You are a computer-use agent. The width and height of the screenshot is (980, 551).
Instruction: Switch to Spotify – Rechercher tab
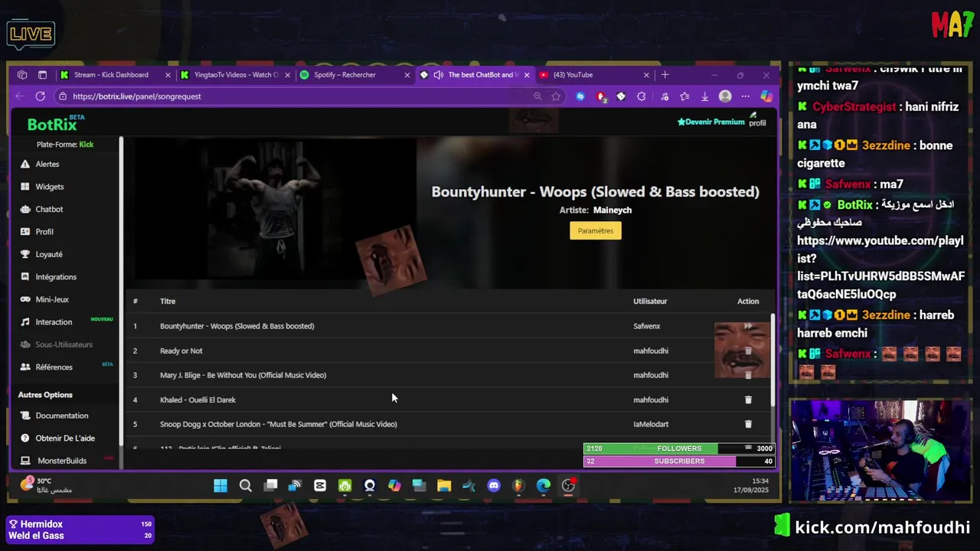(355, 75)
